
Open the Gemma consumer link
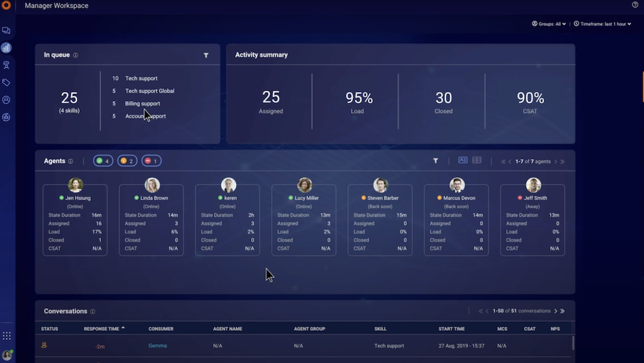click(157, 346)
